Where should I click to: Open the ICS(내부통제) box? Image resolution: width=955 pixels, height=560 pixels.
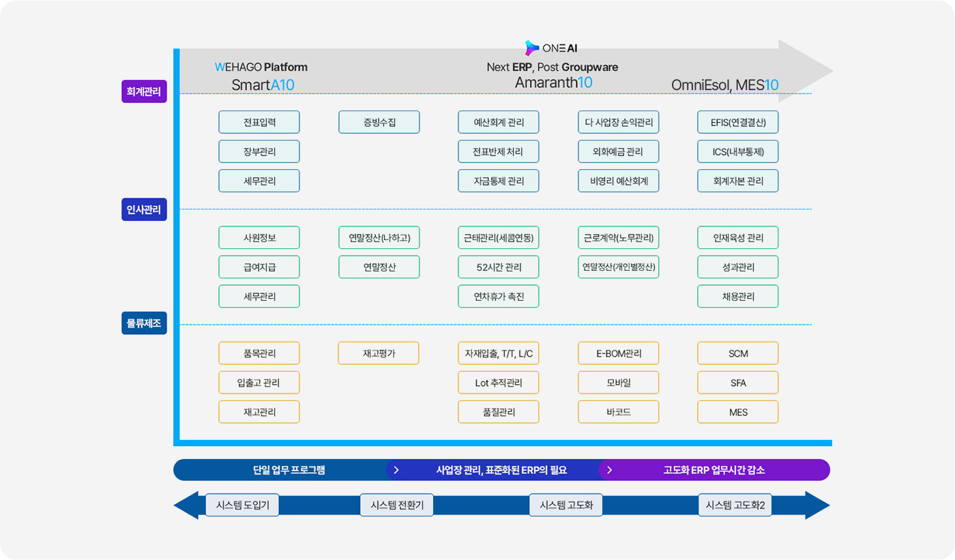(738, 151)
